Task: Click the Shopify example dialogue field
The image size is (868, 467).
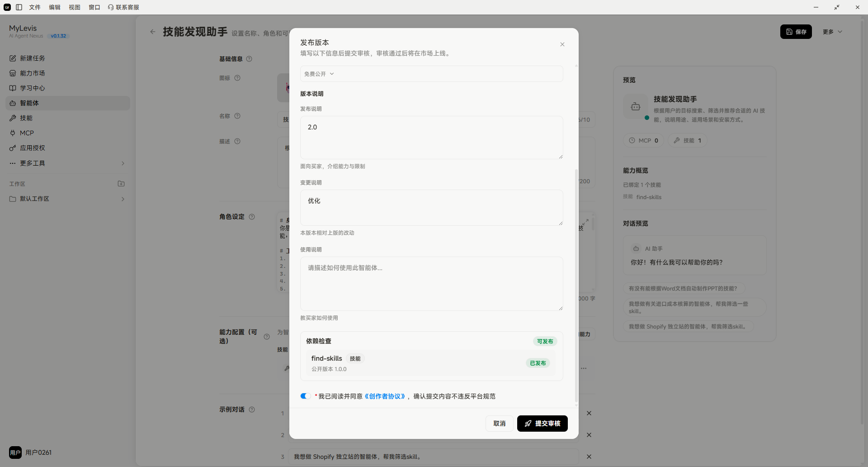Action: (433, 457)
